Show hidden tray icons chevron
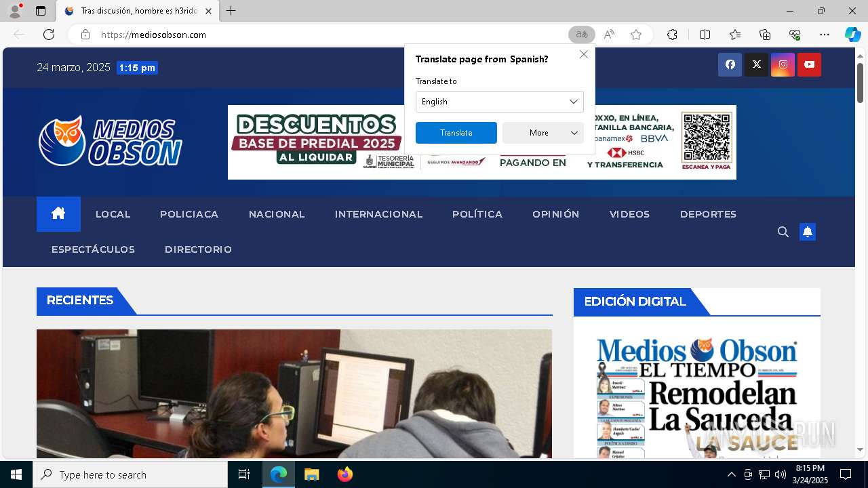The height and width of the screenshot is (488, 868). pos(731,474)
